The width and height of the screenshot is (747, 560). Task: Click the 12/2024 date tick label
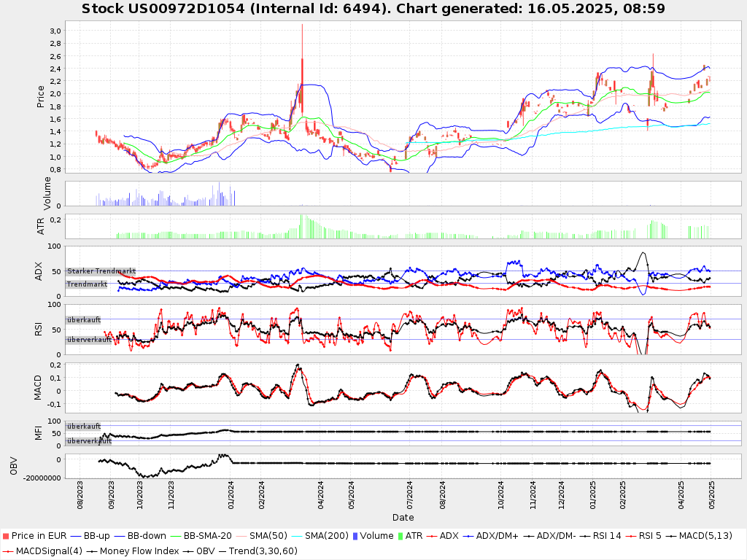pyautogui.click(x=561, y=495)
